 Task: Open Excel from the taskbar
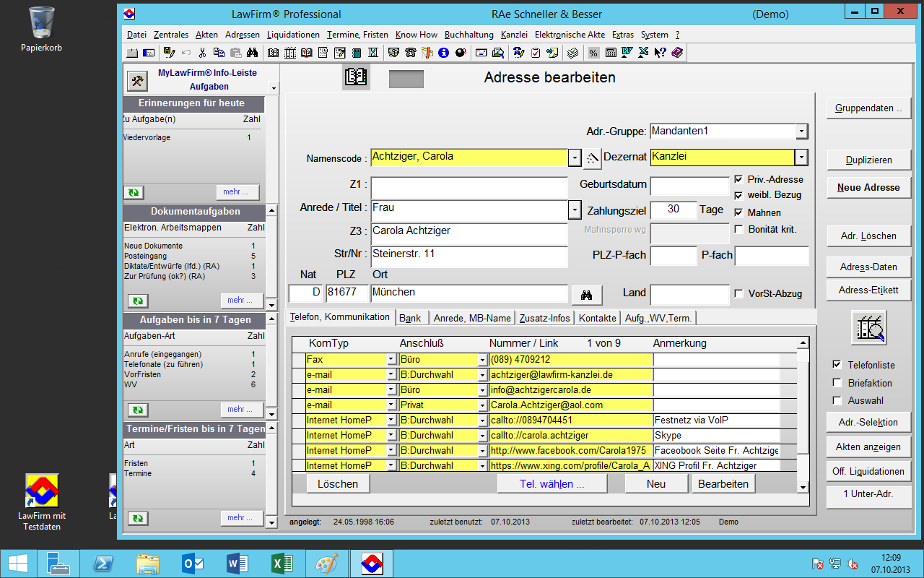click(281, 563)
